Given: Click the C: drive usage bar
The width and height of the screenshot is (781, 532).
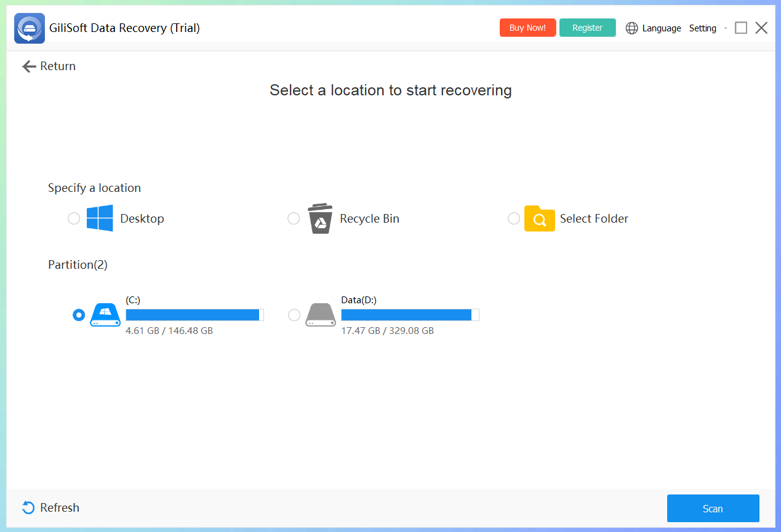Looking at the screenshot, I should (x=195, y=315).
